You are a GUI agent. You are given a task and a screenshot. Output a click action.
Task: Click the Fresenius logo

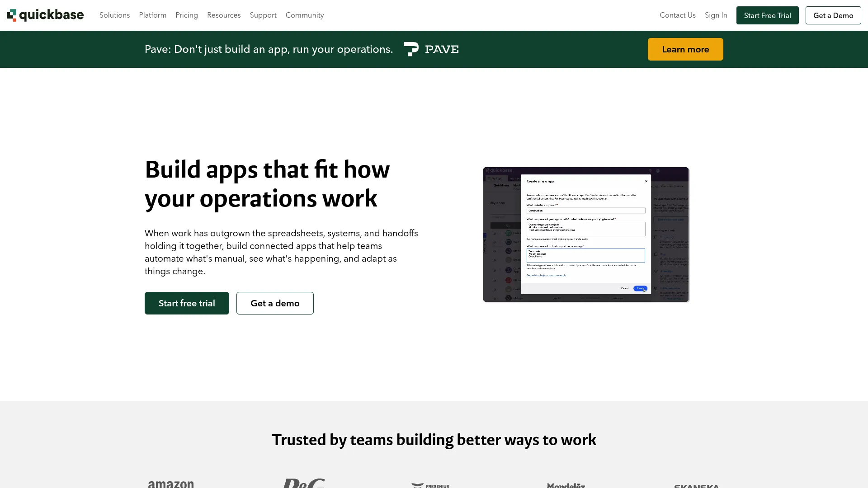[x=430, y=486]
